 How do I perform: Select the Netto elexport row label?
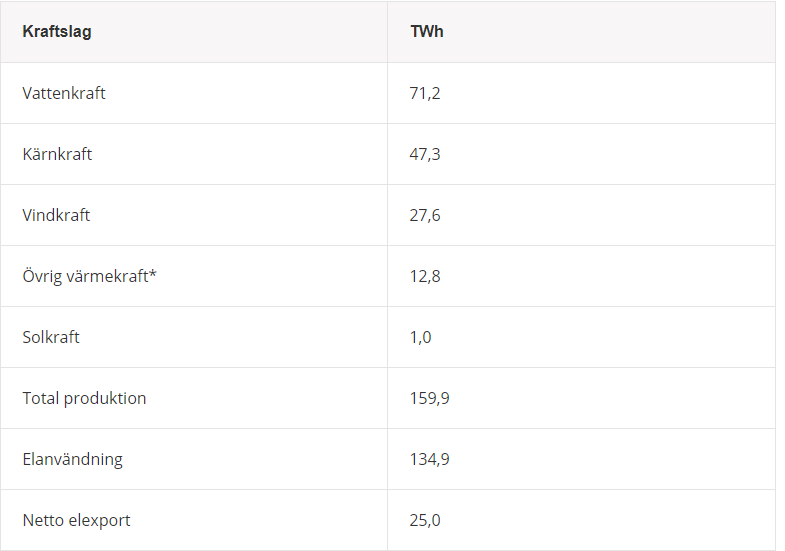76,520
